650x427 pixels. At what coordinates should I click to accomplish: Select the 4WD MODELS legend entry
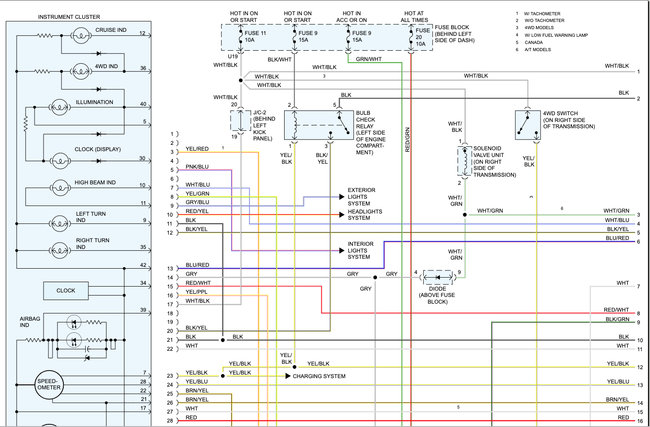coord(539,28)
